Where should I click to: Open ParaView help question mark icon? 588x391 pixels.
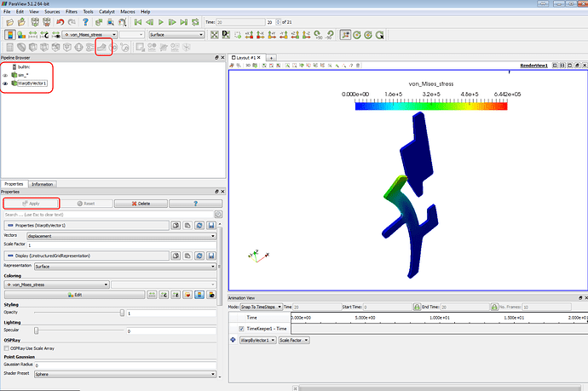(x=85, y=20)
